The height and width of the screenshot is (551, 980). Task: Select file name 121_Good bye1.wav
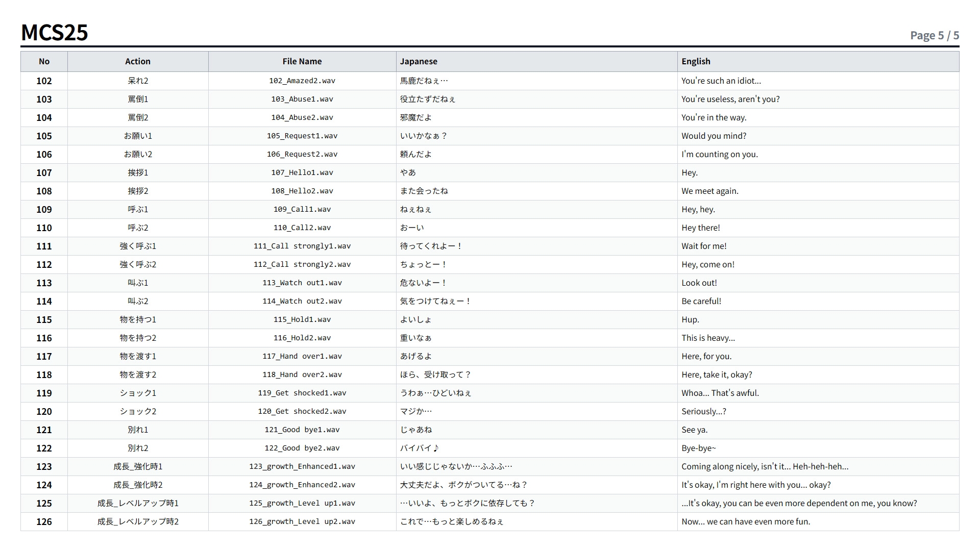pyautogui.click(x=302, y=430)
